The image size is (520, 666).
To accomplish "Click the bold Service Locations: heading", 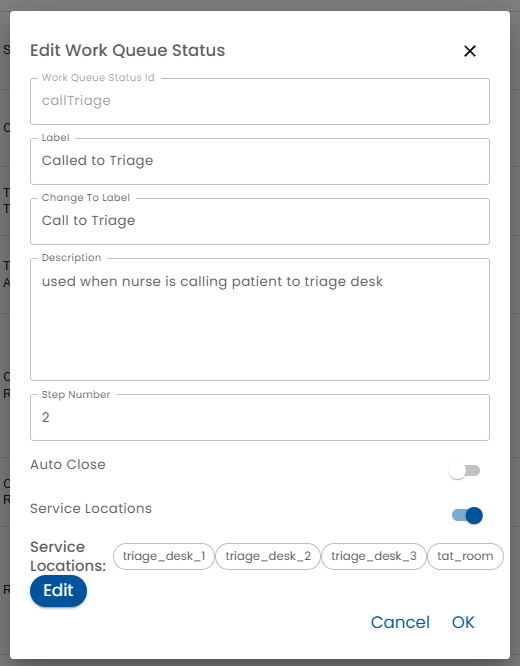I will coord(68,556).
